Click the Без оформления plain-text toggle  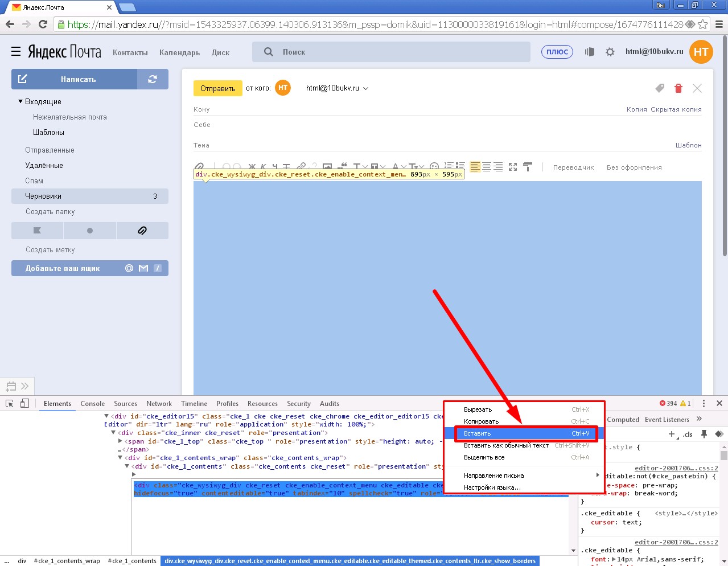(634, 167)
